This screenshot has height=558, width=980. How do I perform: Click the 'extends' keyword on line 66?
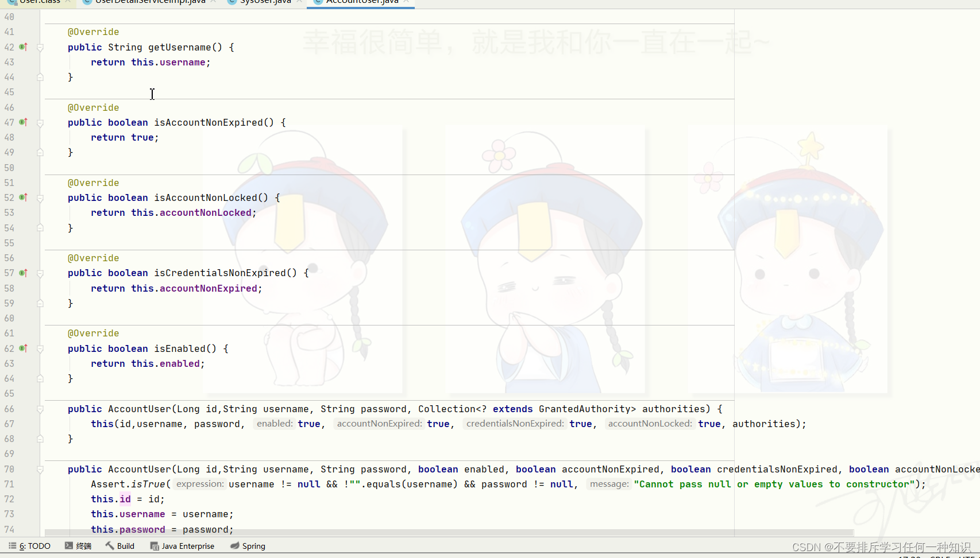[x=513, y=409]
